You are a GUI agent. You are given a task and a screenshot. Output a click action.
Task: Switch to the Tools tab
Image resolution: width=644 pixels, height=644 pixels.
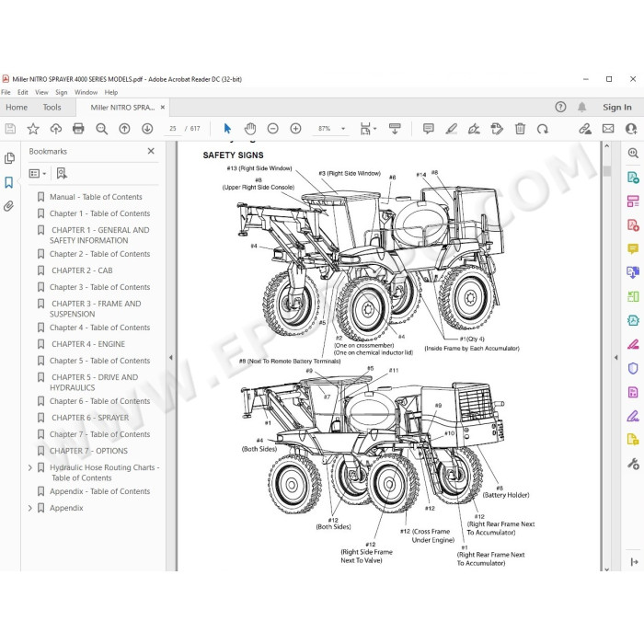point(52,108)
